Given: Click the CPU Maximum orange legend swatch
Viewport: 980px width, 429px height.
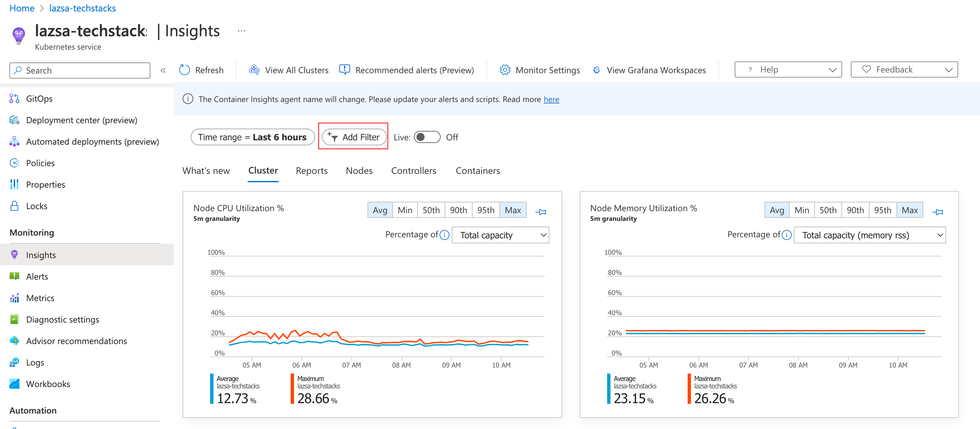Looking at the screenshot, I should coord(293,389).
